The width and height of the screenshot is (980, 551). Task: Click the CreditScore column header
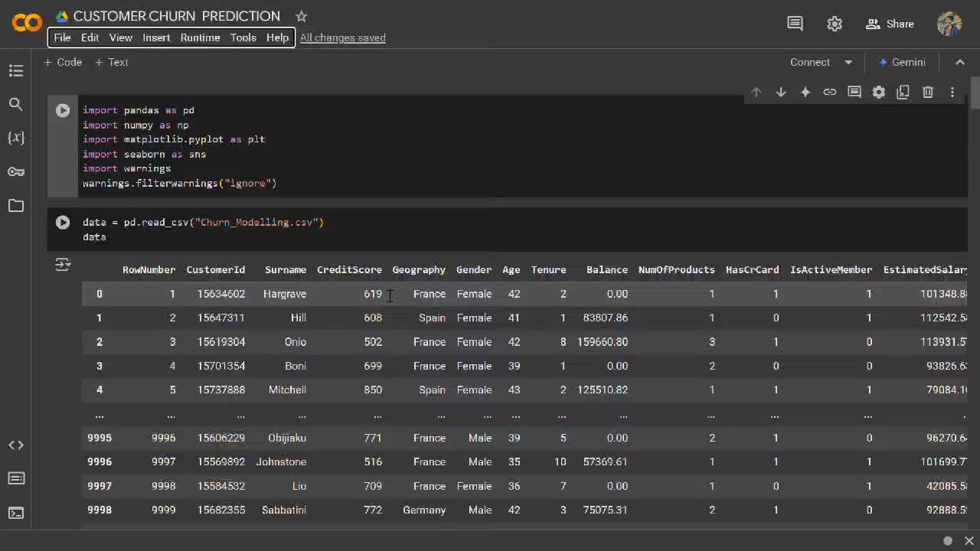click(349, 269)
